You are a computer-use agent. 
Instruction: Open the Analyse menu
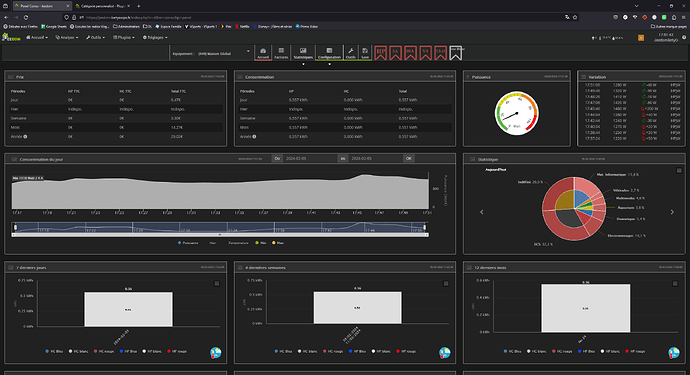click(x=67, y=37)
